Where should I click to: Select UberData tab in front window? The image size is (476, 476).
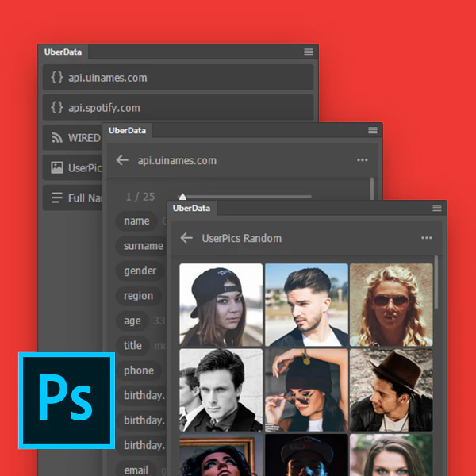[191, 208]
